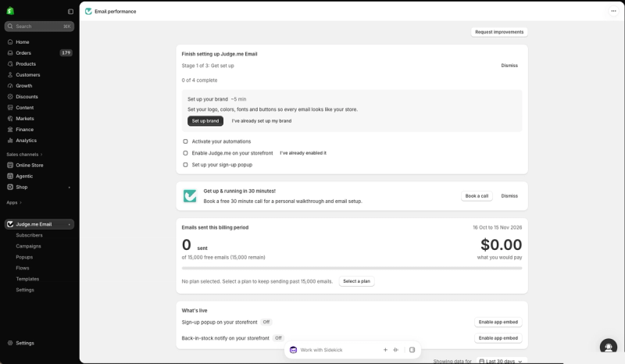
Task: Click the Content icon
Action: point(10,108)
